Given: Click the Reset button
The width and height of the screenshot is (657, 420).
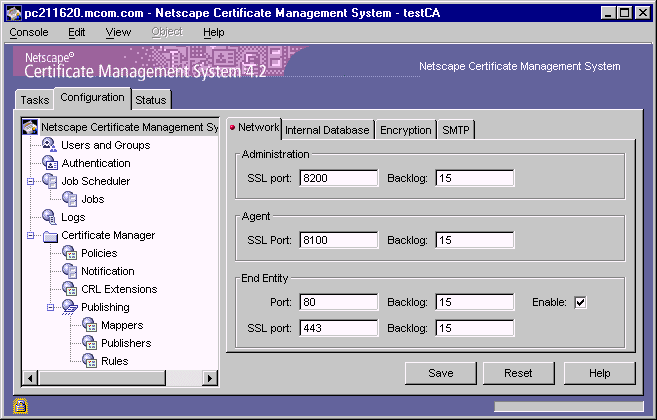Looking at the screenshot, I should [518, 373].
